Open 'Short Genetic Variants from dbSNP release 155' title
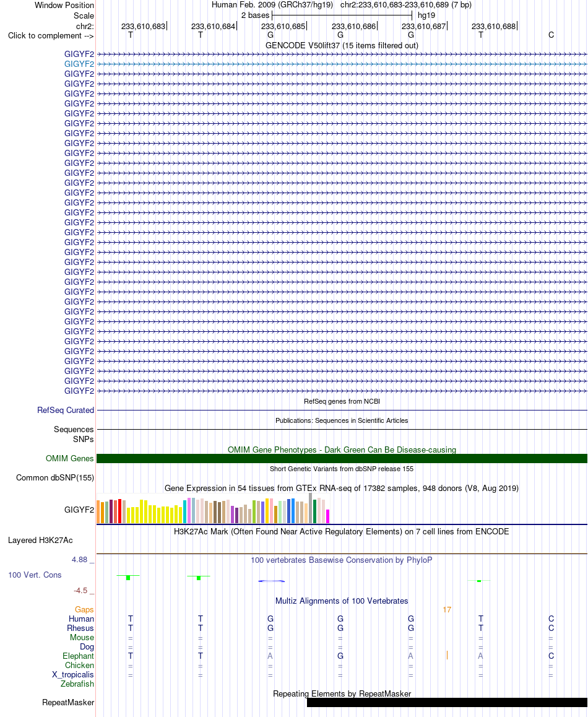Screen dimensions: 588x717 point(342,469)
